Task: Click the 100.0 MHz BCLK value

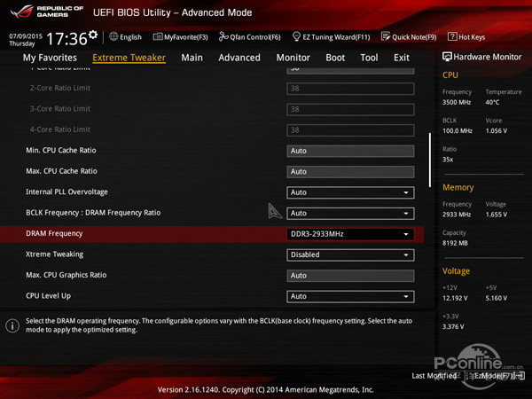Action: pyautogui.click(x=458, y=130)
